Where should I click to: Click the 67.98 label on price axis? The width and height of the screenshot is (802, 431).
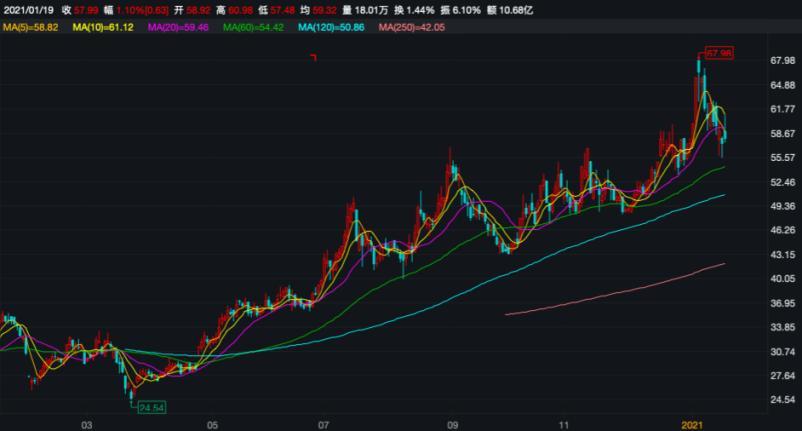point(781,61)
